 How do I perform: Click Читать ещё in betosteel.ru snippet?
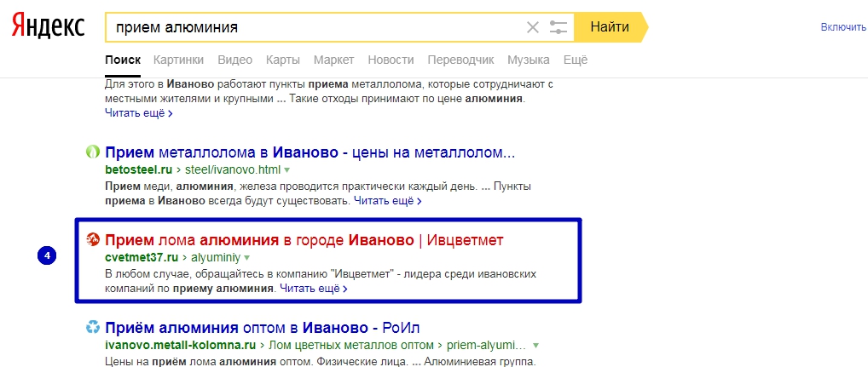click(x=387, y=201)
